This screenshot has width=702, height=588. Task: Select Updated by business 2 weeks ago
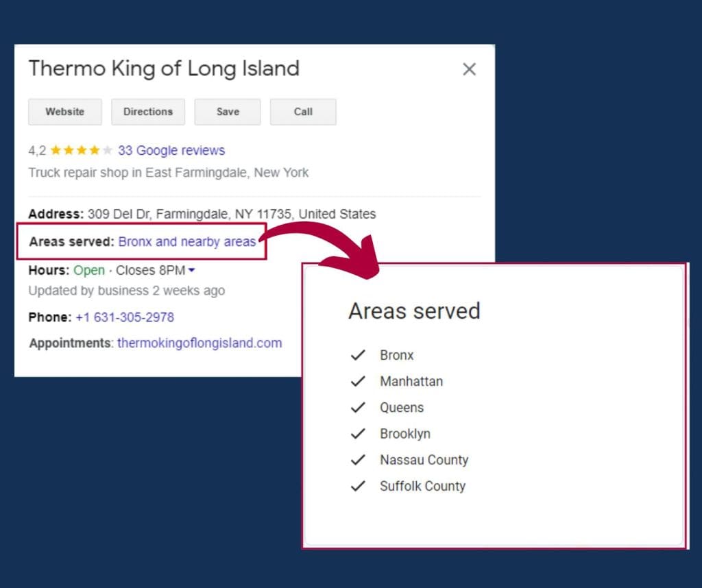click(x=127, y=291)
